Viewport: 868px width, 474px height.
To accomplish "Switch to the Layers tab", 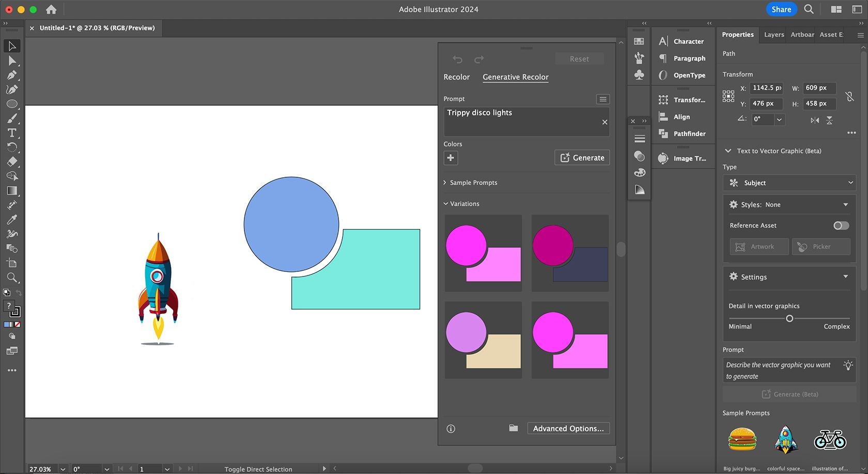I will 774,35.
